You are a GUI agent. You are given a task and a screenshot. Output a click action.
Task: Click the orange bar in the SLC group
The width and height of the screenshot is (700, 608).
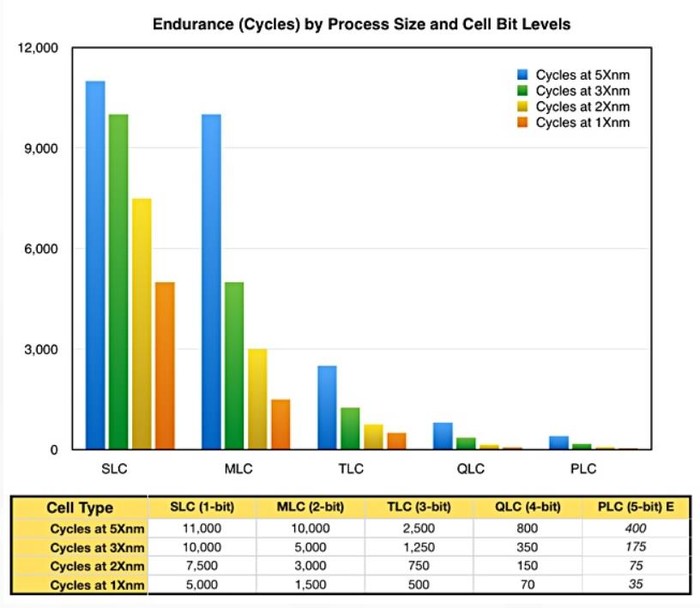coord(165,366)
